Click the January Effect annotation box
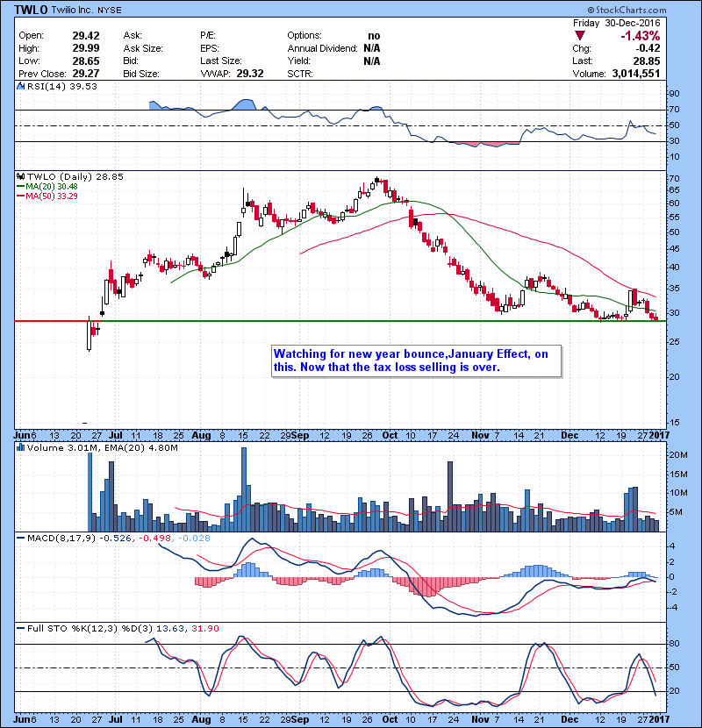The width and height of the screenshot is (702, 728). coord(417,360)
